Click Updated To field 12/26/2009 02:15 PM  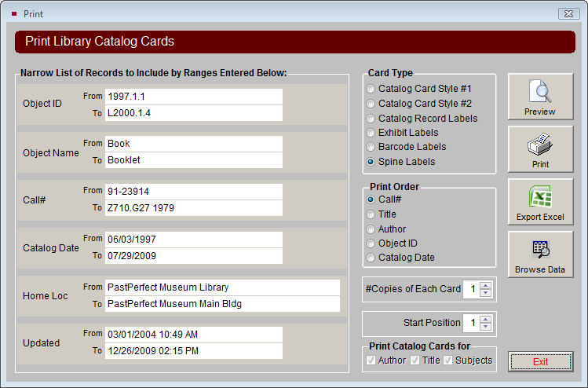pyautogui.click(x=194, y=351)
